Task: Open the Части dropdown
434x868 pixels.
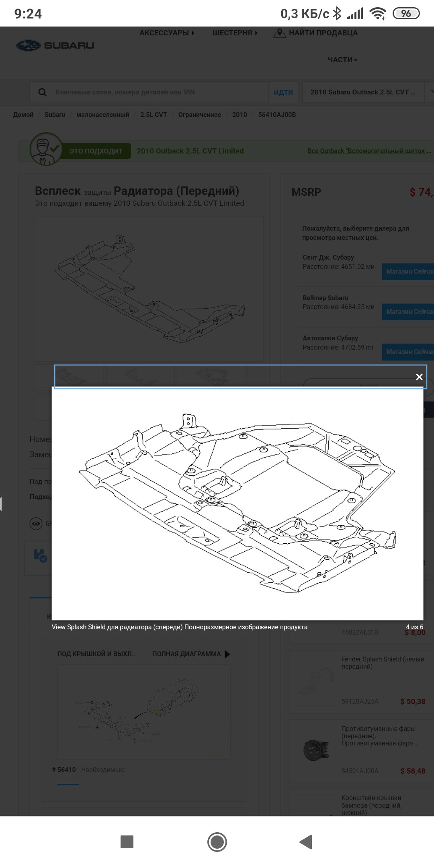Action: point(342,60)
